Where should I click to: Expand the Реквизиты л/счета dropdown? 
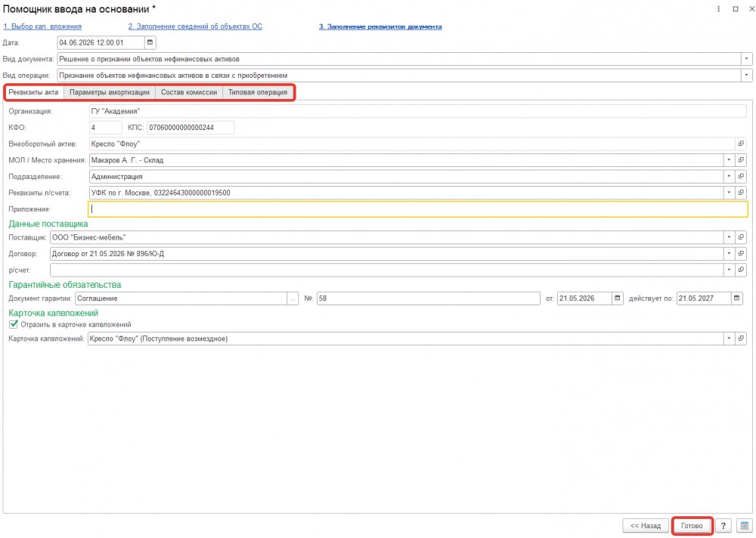pyautogui.click(x=729, y=193)
